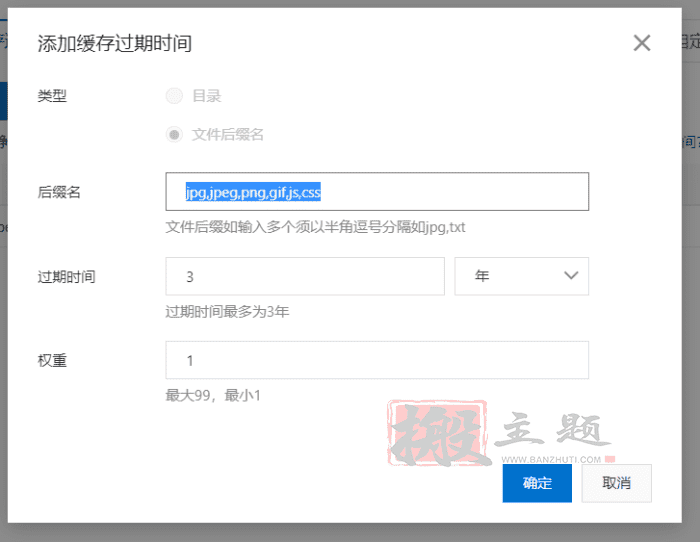Click the 添加缓存过期时间 dialog title
700x542 pixels.
click(114, 43)
